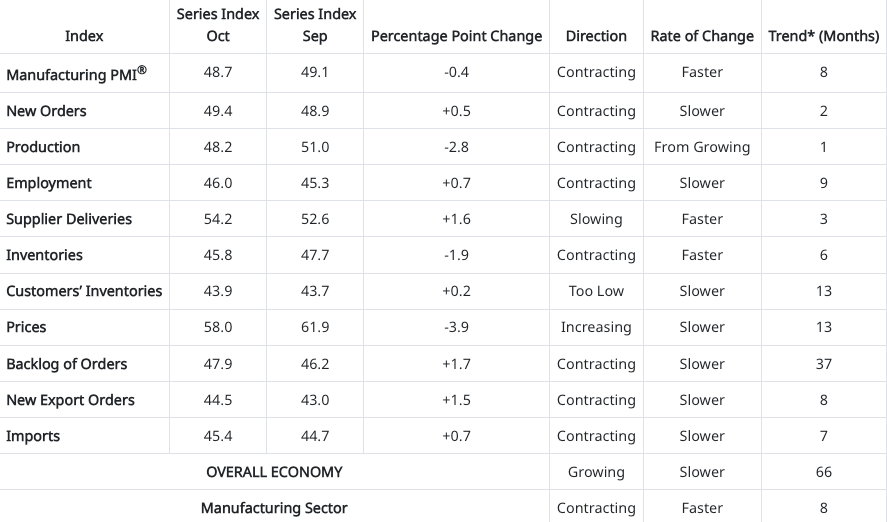Screen dimensions: 887x522
Task: Click the Series Index Sep column header
Action: click(x=315, y=25)
